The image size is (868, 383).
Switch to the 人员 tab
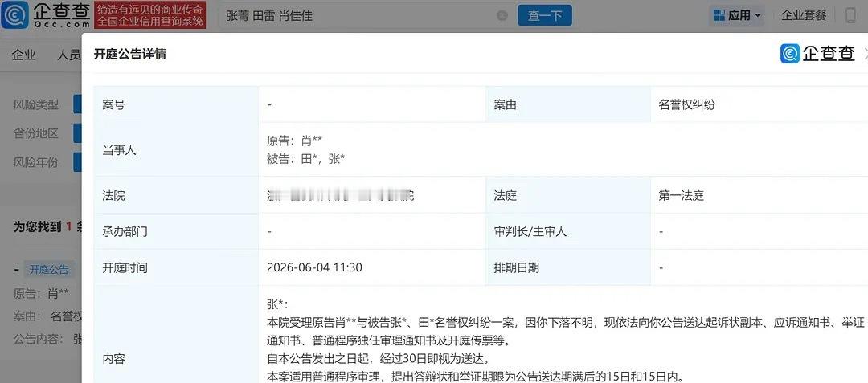click(68, 55)
